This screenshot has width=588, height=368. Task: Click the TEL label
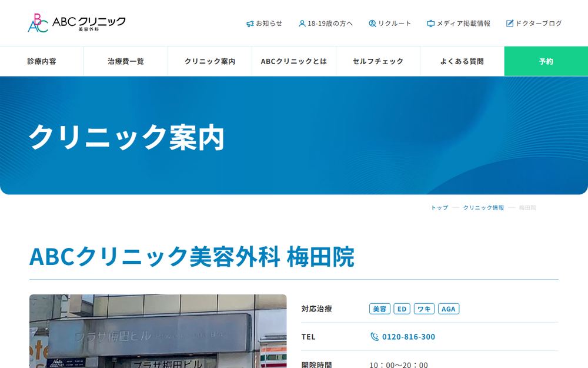pos(308,337)
